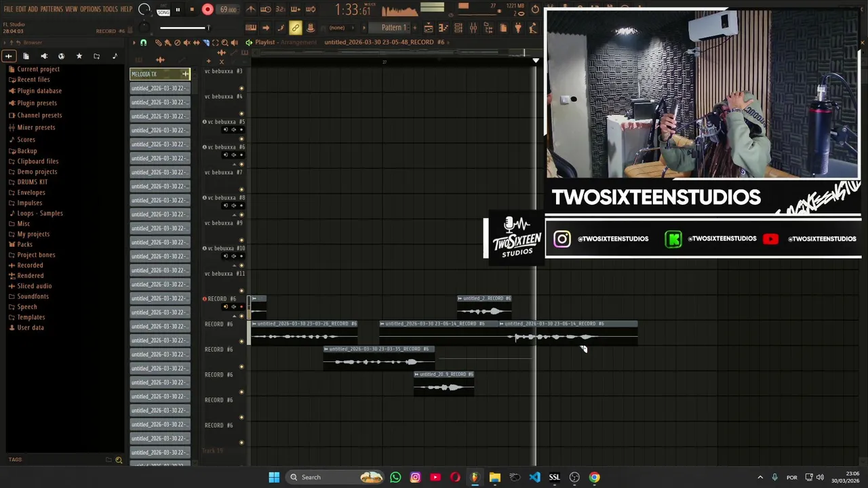The width and height of the screenshot is (868, 488).
Task: Collapse RECORD #6 track group arrow
Action: pyautogui.click(x=234, y=315)
